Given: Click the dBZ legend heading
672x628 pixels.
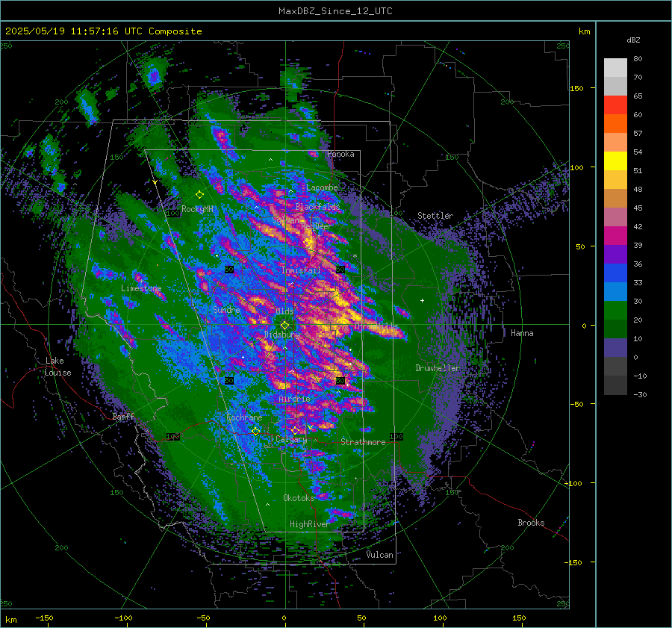Looking at the screenshot, I should pyautogui.click(x=633, y=40).
